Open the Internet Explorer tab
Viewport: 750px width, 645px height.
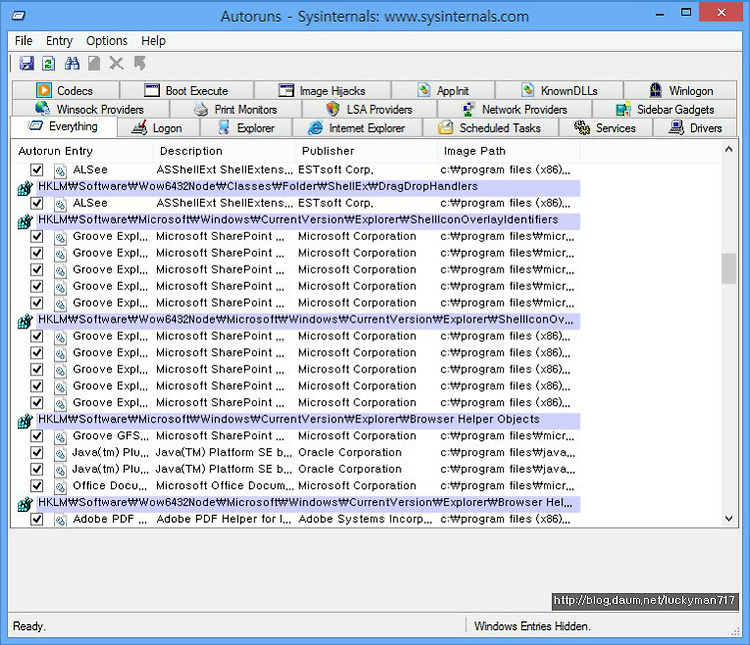[x=357, y=128]
